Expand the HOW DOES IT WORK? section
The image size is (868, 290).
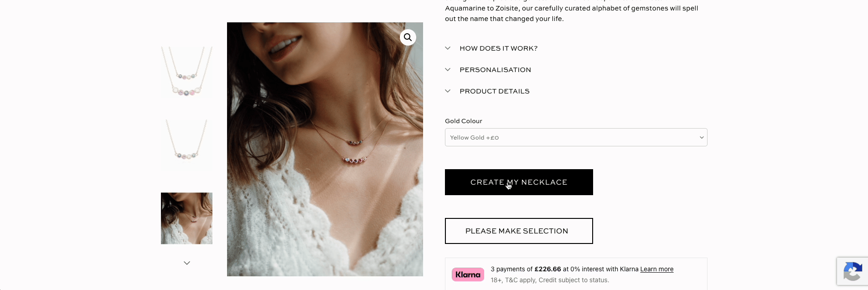pyautogui.click(x=498, y=48)
